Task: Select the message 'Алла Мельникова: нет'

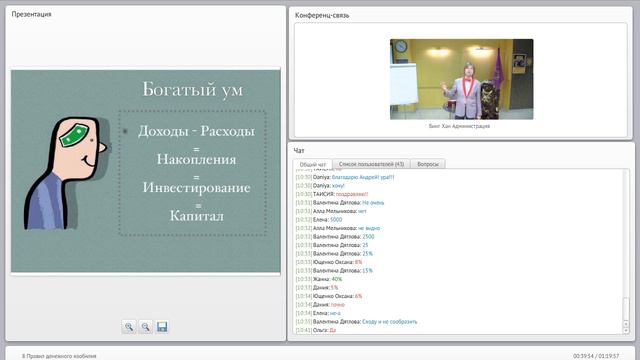Action: pyautogui.click(x=331, y=211)
